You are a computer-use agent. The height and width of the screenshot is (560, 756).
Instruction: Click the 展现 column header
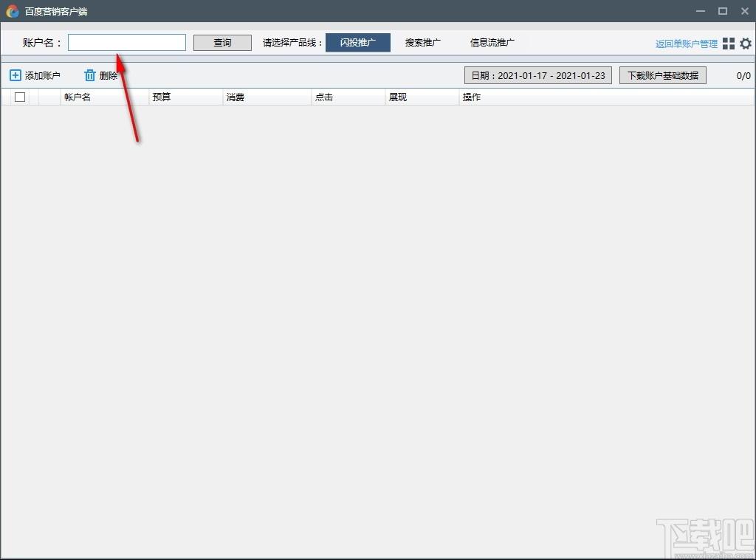pos(398,97)
